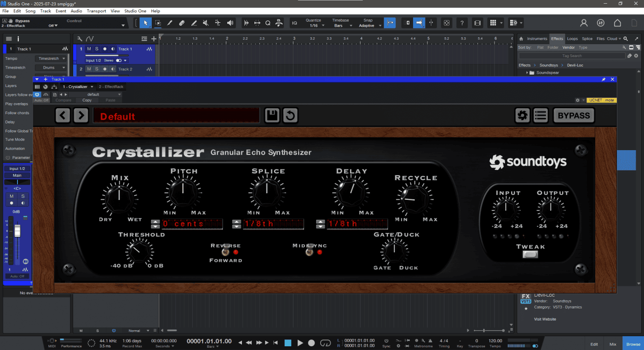Expand the Soundspear folder in browser

527,73
